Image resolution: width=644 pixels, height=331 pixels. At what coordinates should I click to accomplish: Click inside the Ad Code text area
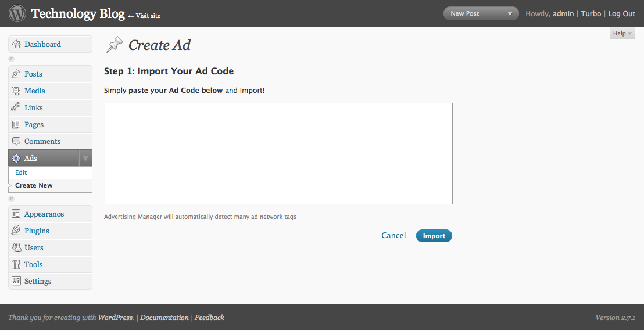[x=278, y=154]
